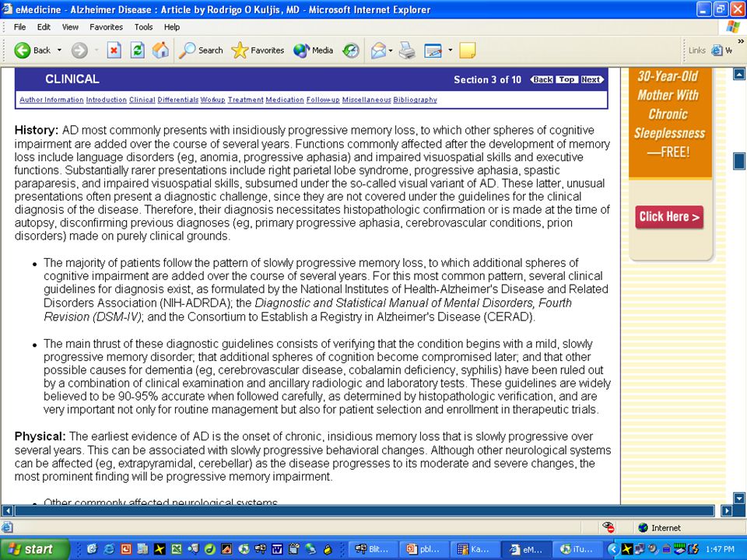Click the yellow note toolbar icon
The width and height of the screenshot is (747, 560).
[x=468, y=50]
